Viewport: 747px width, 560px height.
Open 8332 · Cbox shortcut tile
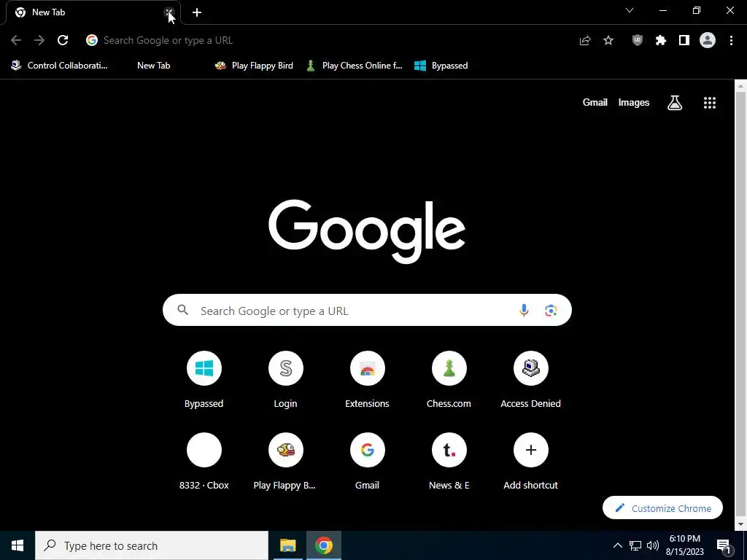204,462
